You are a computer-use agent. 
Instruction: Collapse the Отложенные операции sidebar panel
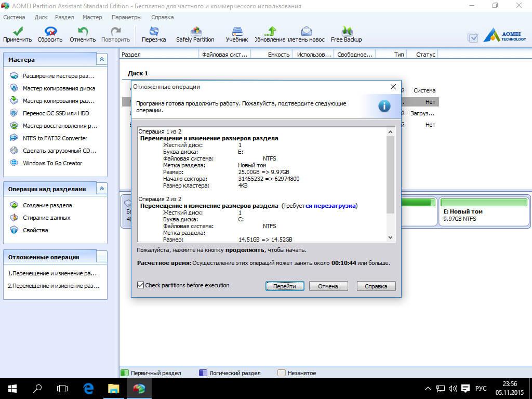click(101, 257)
